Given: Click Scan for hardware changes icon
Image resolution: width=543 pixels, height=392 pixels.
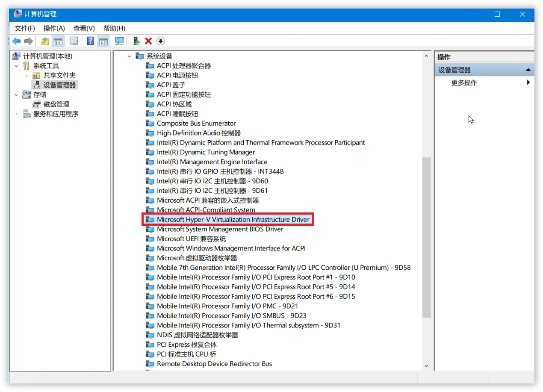Looking at the screenshot, I should (119, 41).
